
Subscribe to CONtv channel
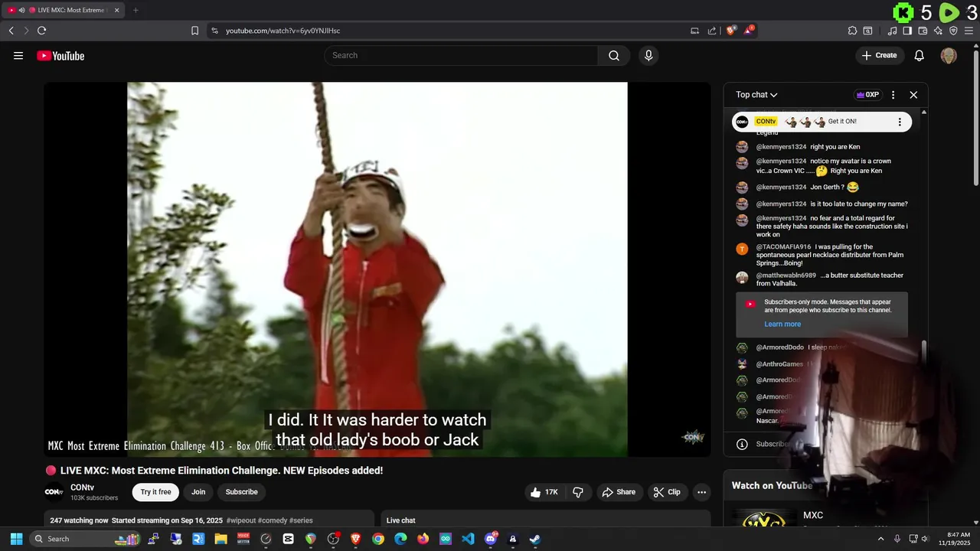pos(241,492)
